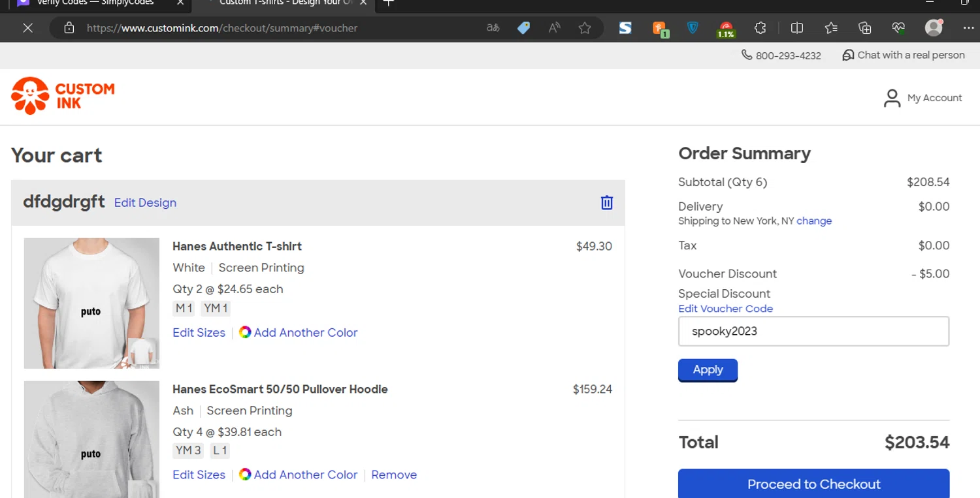Open Browser essentials heart icon
This screenshot has height=498, width=980.
pyautogui.click(x=898, y=28)
